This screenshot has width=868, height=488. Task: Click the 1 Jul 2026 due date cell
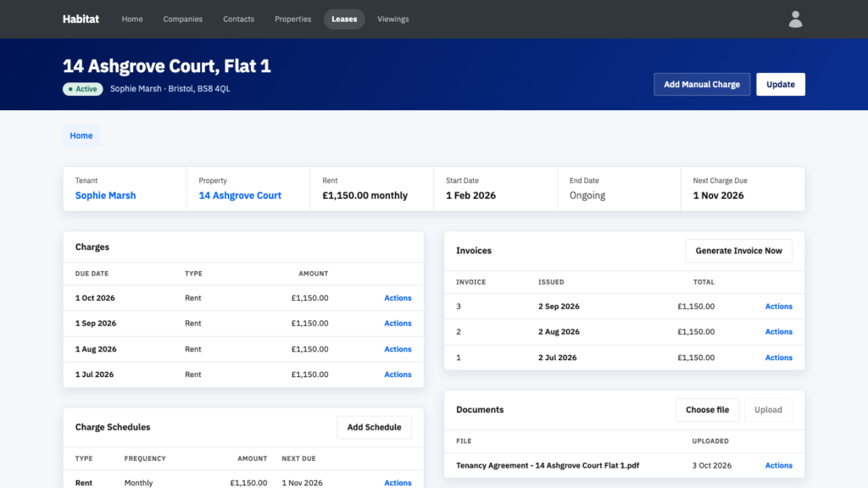[x=95, y=374]
